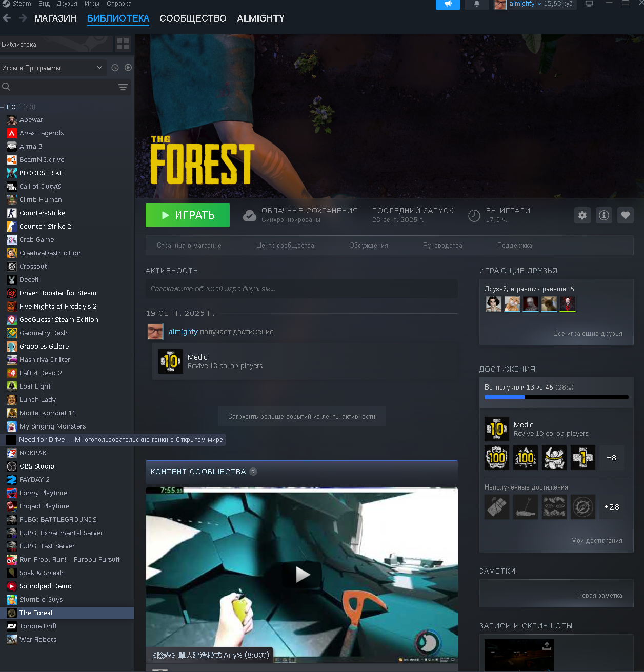Click the game info icon
Screen dimensions: 644x672
tap(604, 215)
